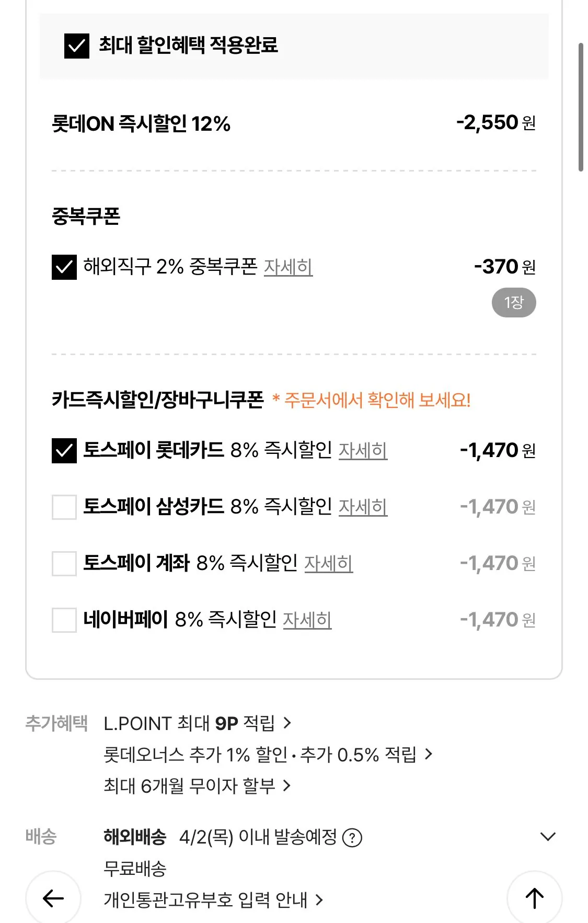
Task: Tap the 1장 coupon count badge
Action: click(514, 302)
